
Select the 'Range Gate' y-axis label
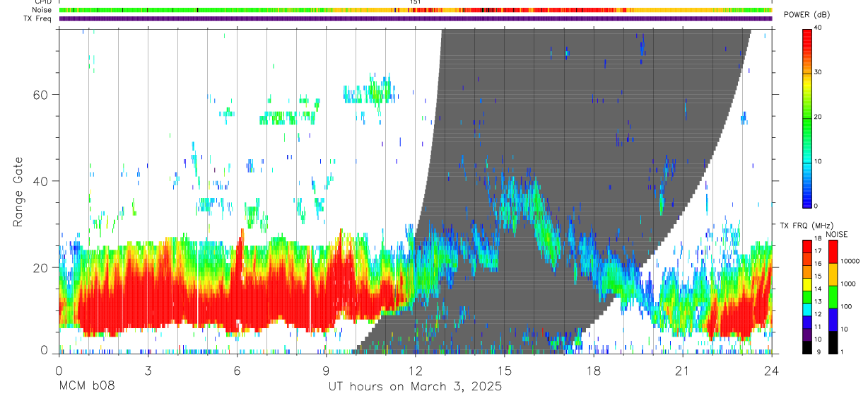18,192
